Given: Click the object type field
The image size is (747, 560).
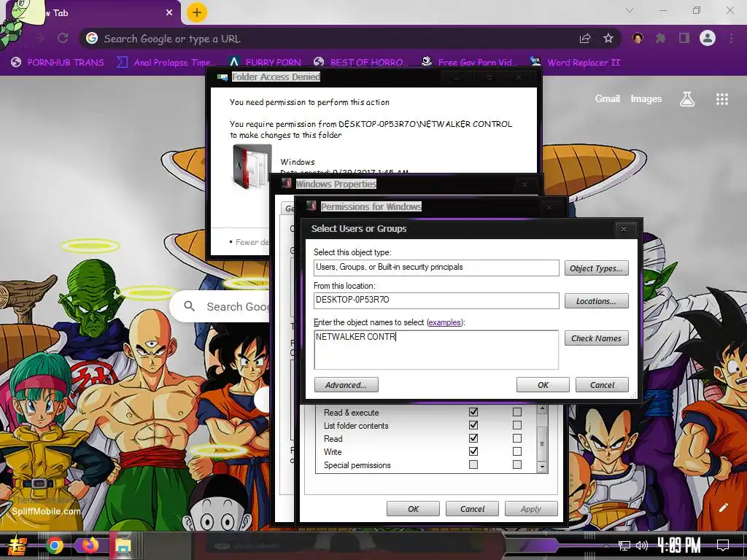Looking at the screenshot, I should pos(436,267).
